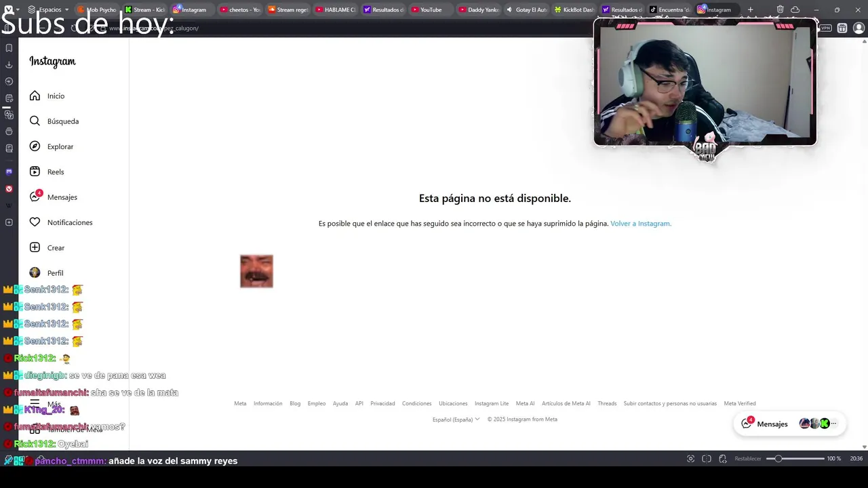Image resolution: width=868 pixels, height=488 pixels.
Task: Open Reels from the sidebar
Action: (x=46, y=171)
